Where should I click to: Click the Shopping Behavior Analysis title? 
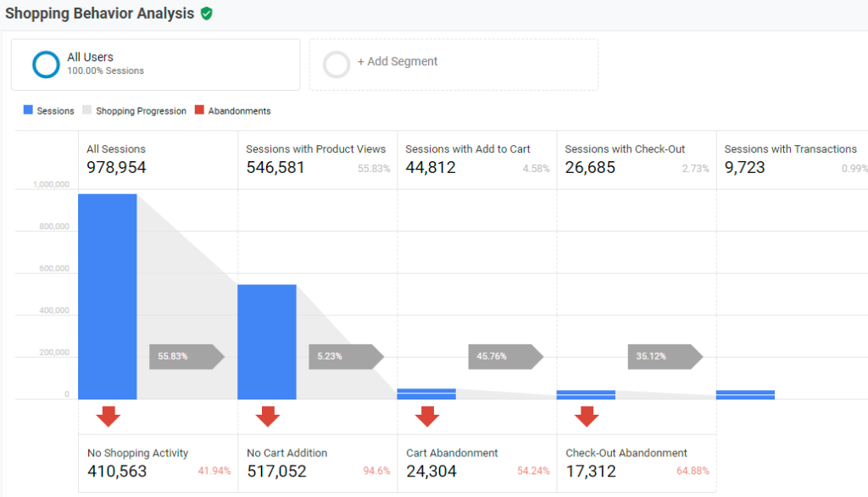point(100,14)
